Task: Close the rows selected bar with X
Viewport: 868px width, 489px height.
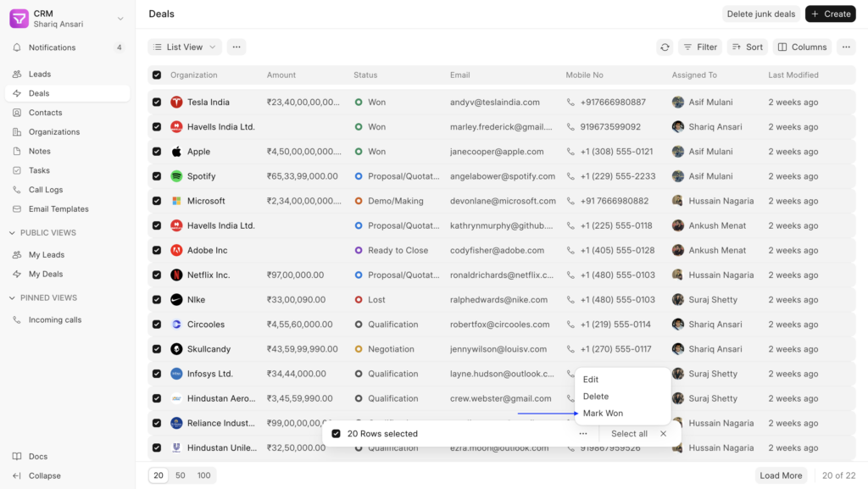Action: click(x=663, y=434)
